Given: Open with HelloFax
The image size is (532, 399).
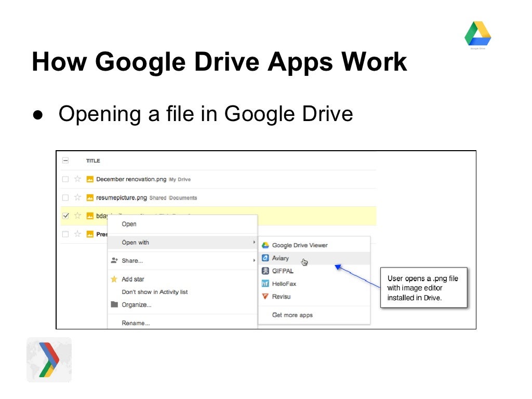Looking at the screenshot, I should tap(314, 284).
